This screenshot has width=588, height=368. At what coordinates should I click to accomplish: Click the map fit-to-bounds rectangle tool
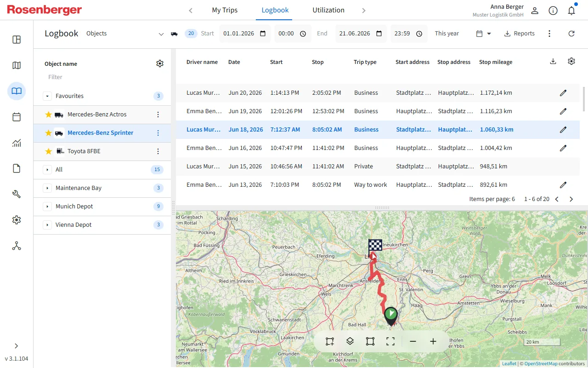370,341
